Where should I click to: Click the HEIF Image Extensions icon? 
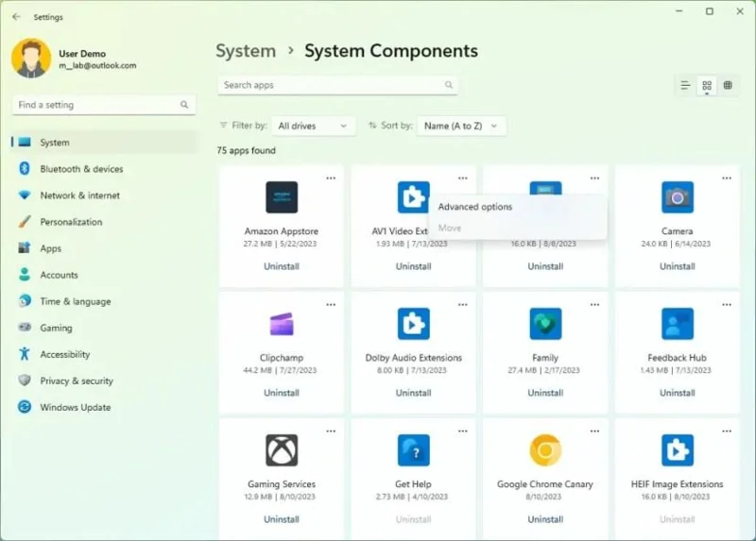pos(678,450)
